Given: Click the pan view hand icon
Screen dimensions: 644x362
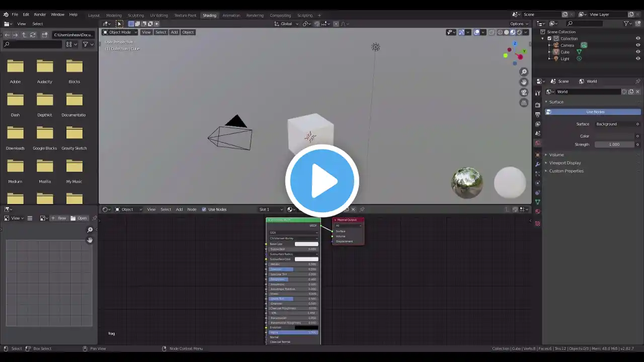Looking at the screenshot, I should [524, 82].
